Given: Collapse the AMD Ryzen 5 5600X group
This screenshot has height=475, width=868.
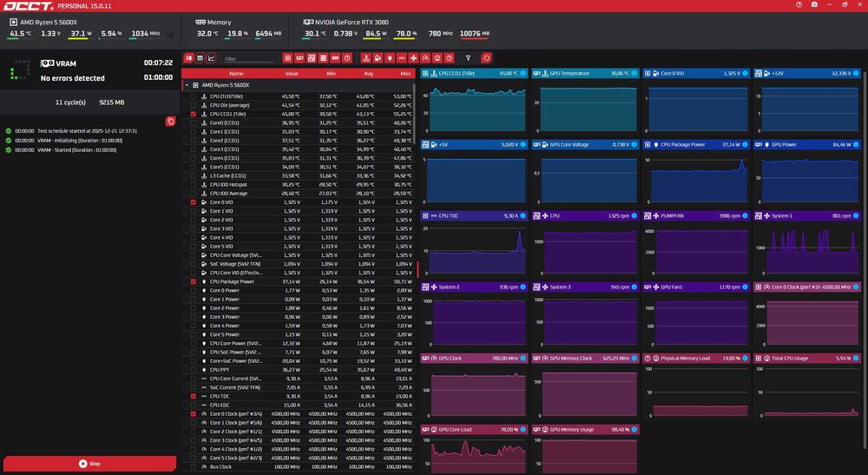Looking at the screenshot, I should [x=187, y=85].
